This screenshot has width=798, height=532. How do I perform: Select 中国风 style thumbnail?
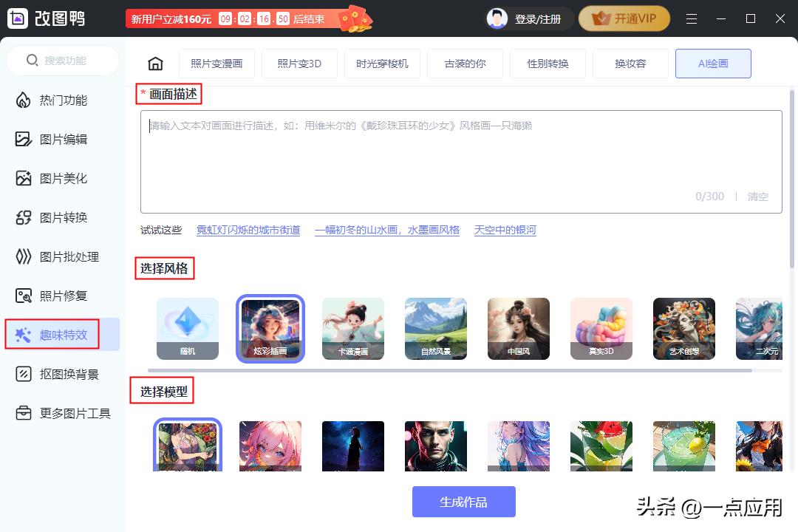click(x=519, y=329)
